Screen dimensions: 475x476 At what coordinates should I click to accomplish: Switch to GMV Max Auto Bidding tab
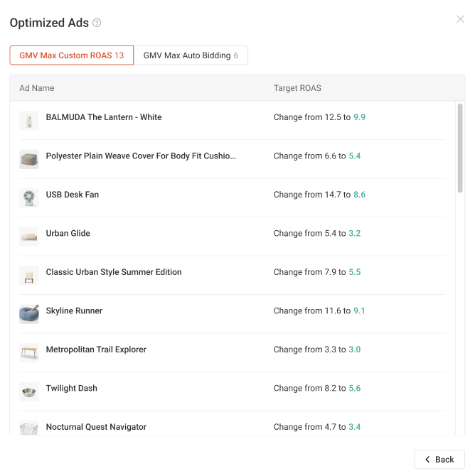(191, 55)
